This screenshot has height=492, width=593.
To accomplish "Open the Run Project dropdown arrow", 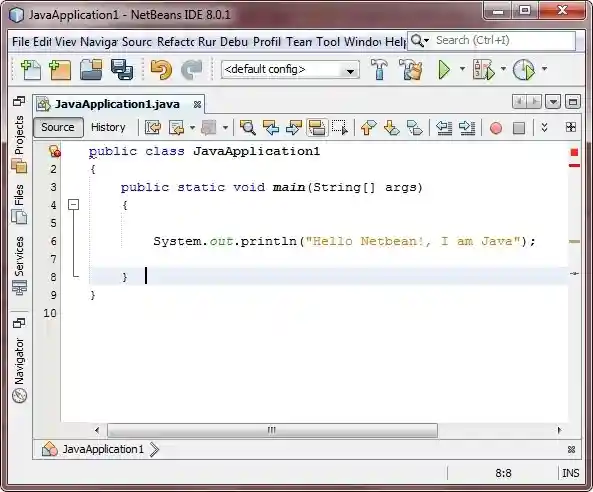I will [x=462, y=69].
